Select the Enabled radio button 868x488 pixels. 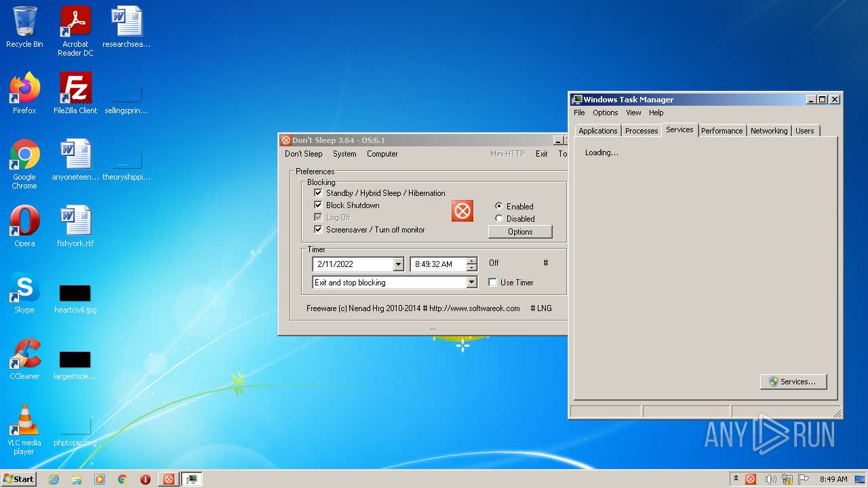pos(499,206)
